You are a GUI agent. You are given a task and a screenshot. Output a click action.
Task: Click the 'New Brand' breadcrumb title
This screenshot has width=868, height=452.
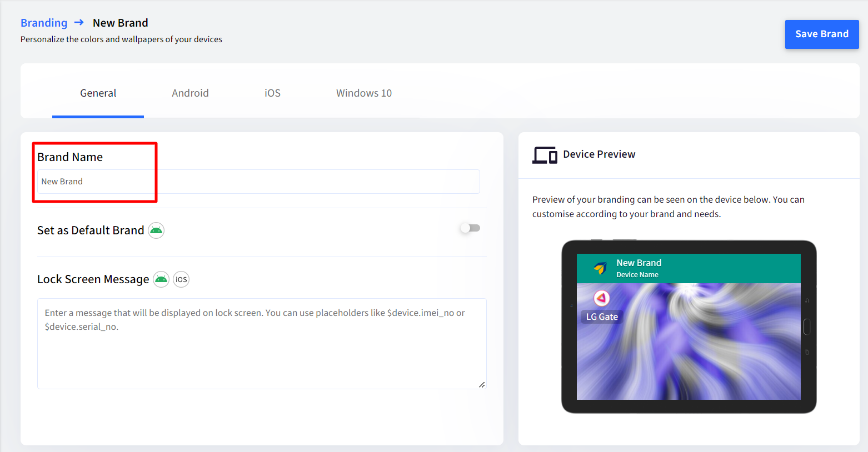click(121, 23)
